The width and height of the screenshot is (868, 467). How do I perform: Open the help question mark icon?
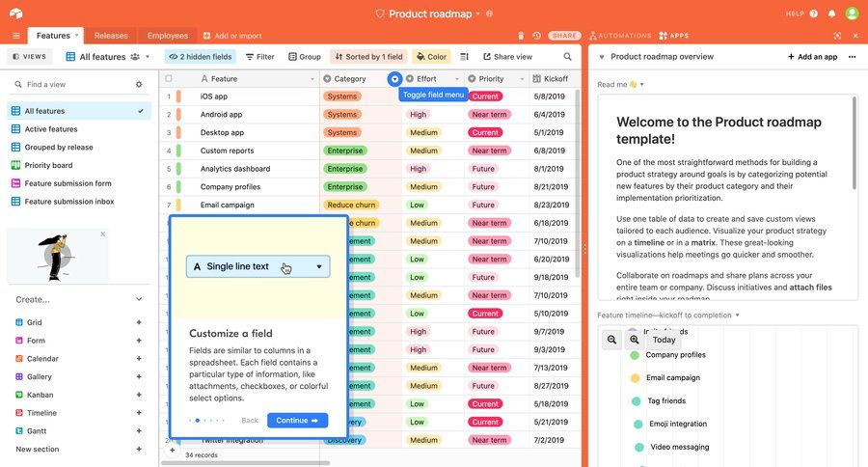(813, 14)
